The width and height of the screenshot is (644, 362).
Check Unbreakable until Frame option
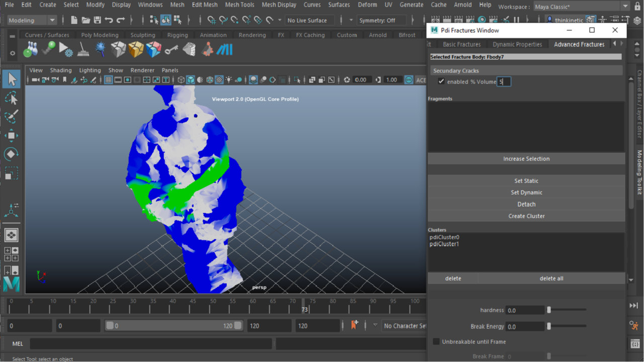coord(436,341)
